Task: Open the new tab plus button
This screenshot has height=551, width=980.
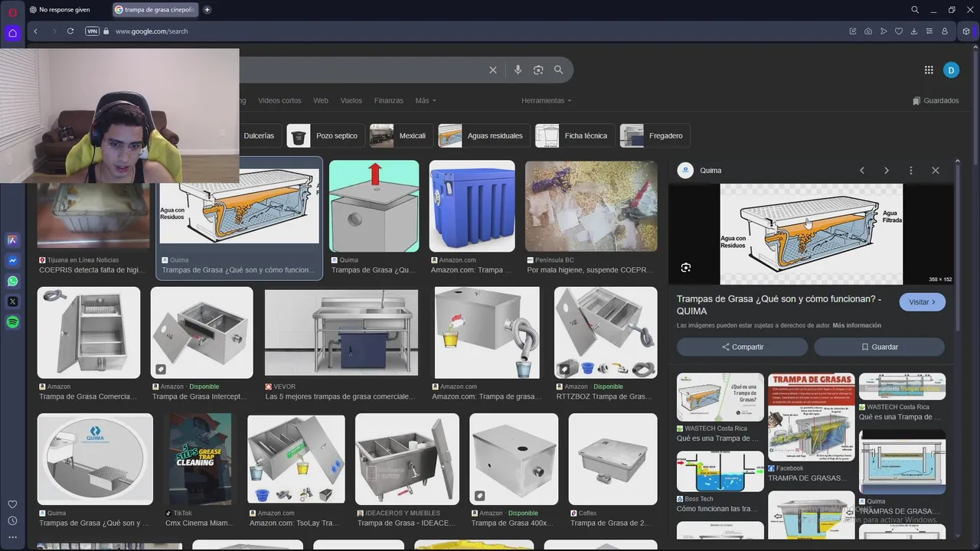Action: [207, 10]
